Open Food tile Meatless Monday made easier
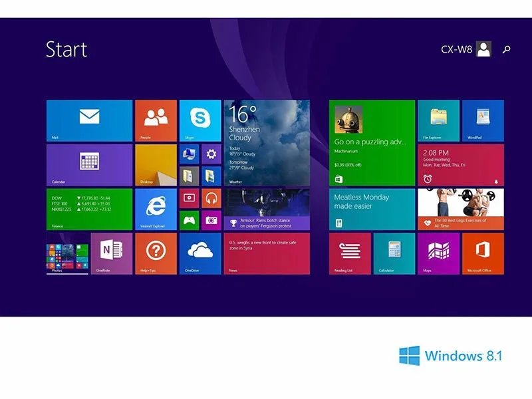Screen dimensions: 532x399 [x=372, y=209]
